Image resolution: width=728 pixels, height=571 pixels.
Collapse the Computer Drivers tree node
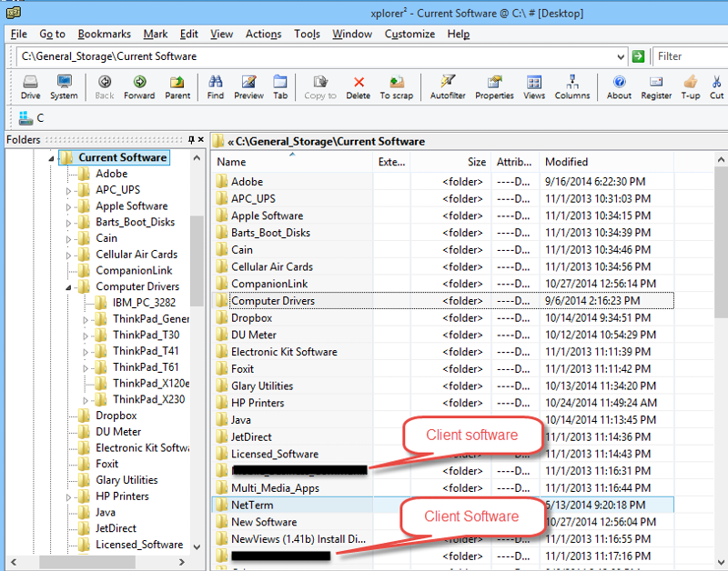68,287
